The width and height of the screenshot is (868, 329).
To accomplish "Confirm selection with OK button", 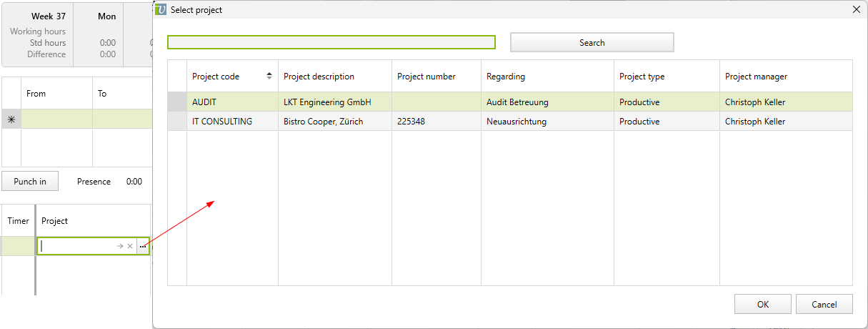I will point(762,304).
